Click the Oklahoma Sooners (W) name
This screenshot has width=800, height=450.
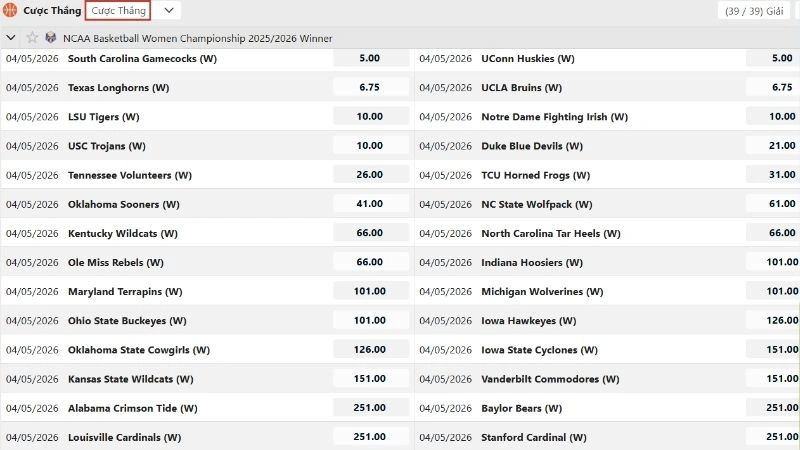tap(124, 204)
